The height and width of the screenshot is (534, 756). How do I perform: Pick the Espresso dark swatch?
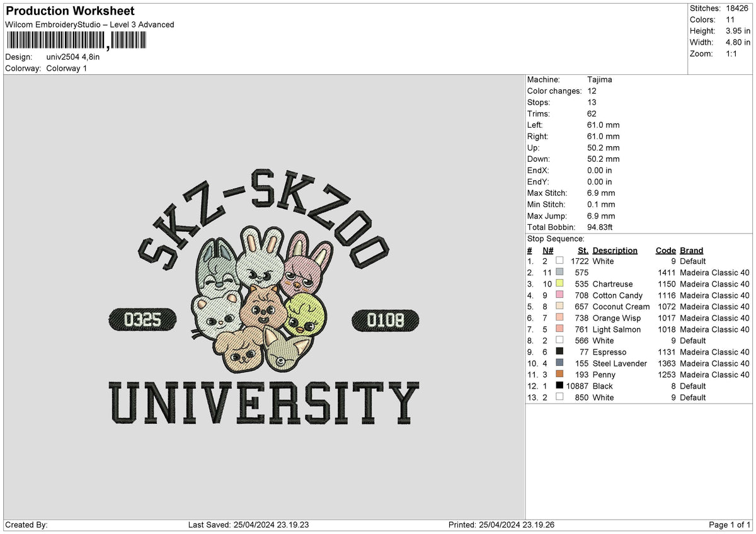coord(559,351)
